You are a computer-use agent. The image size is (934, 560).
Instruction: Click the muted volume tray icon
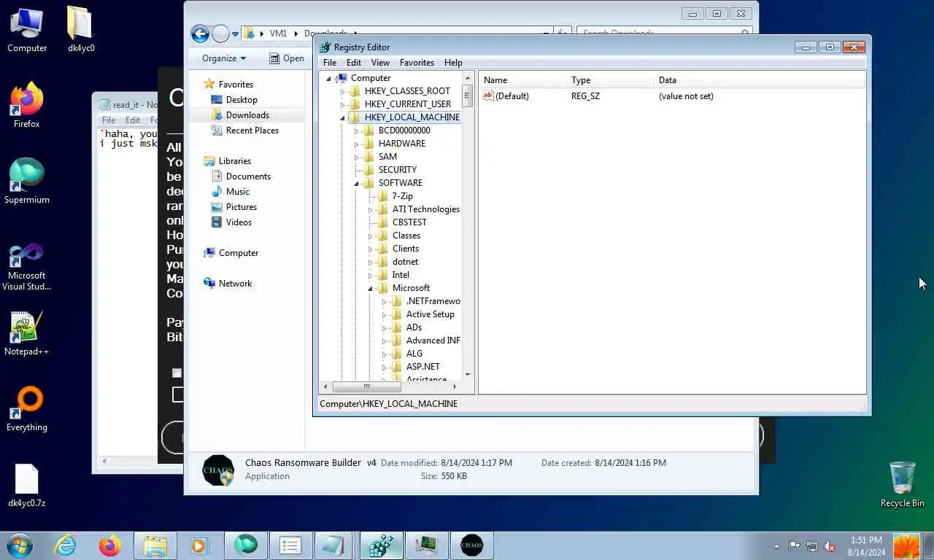coord(830,546)
